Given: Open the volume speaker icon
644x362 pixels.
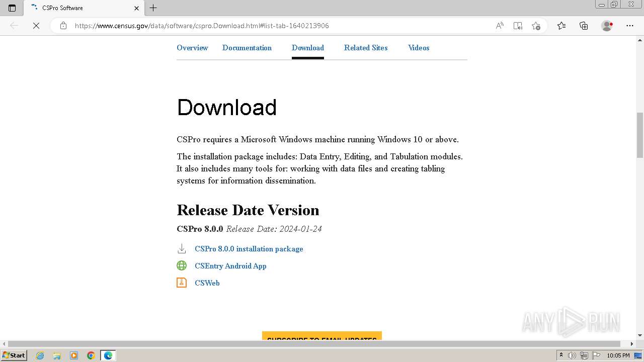Looking at the screenshot, I should tap(572, 355).
